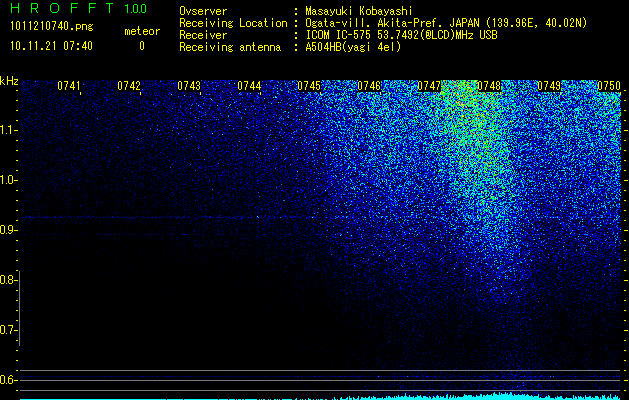Click the 0750 time marker
The height and width of the screenshot is (400, 629).
coord(609,86)
